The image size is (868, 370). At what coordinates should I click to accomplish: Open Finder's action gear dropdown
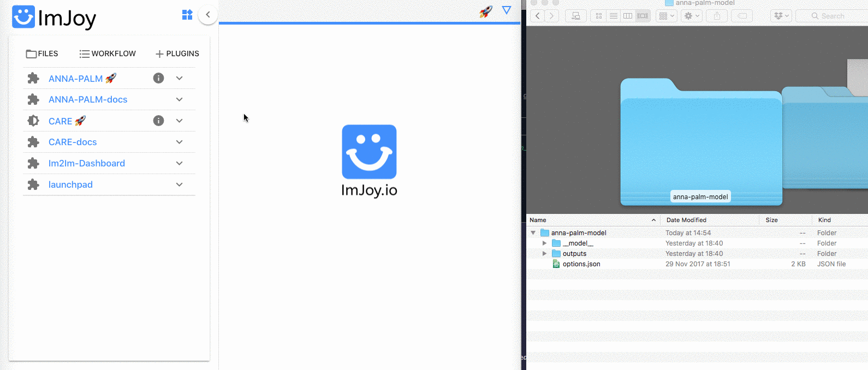pos(692,16)
